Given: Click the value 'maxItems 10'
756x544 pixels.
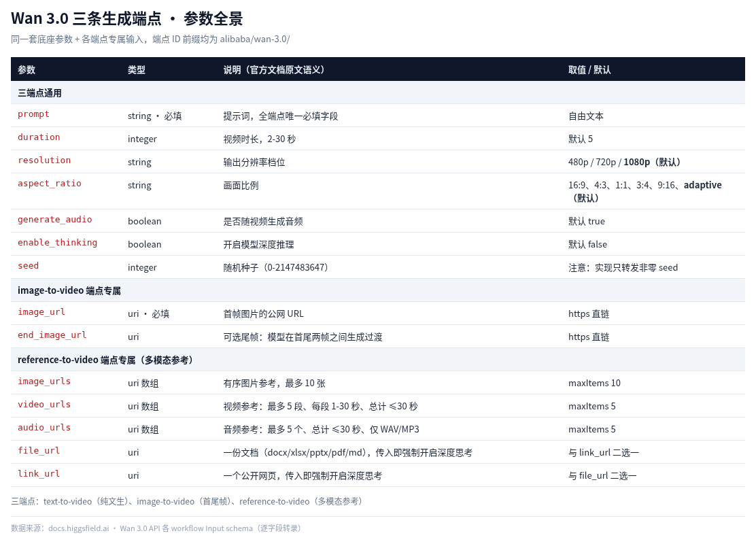Looking at the screenshot, I should (x=594, y=384).
